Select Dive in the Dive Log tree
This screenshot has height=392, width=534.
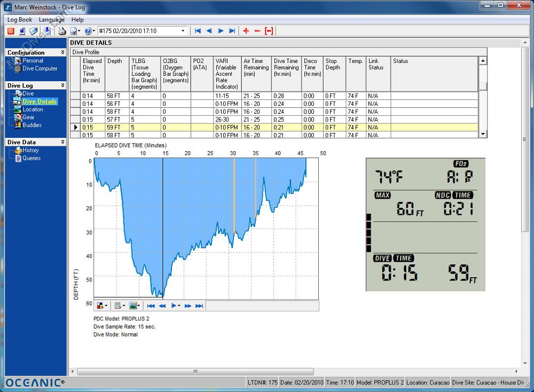point(28,93)
